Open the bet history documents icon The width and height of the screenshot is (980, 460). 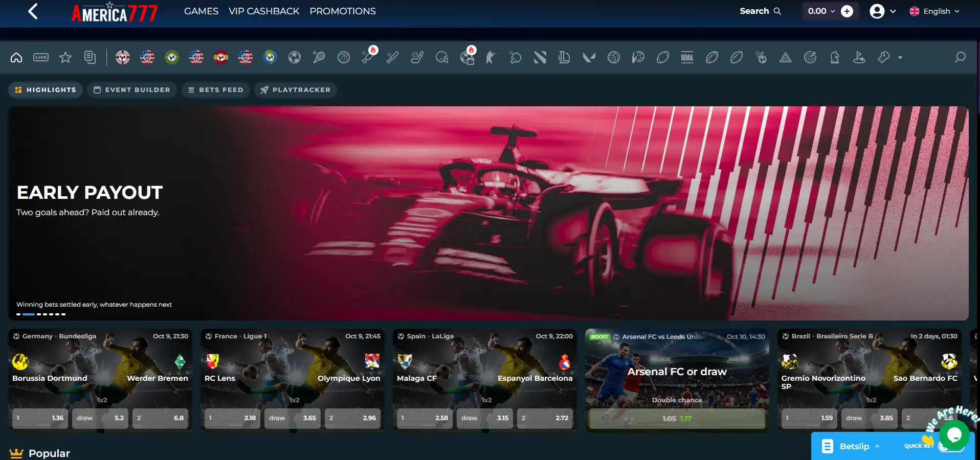(x=90, y=57)
